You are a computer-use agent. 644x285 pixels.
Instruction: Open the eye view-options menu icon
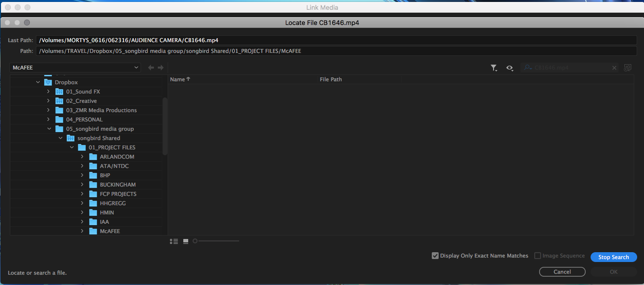(x=510, y=68)
